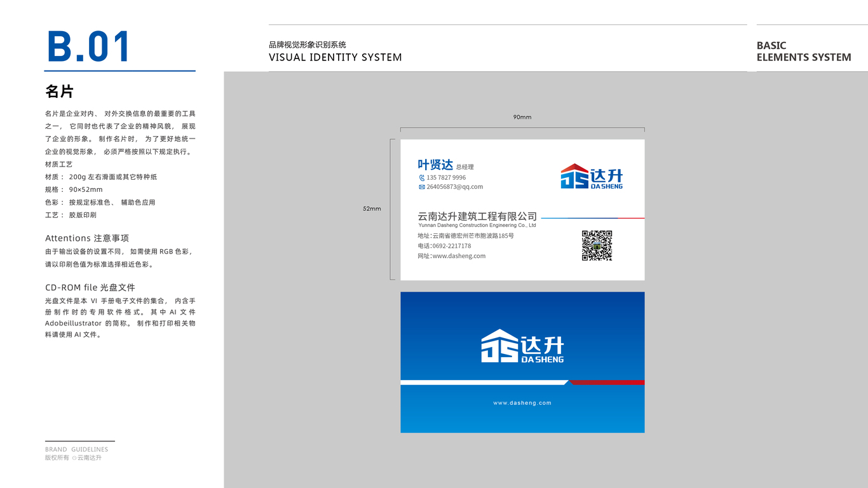Click the email 264056873@qq.com

[x=454, y=187]
